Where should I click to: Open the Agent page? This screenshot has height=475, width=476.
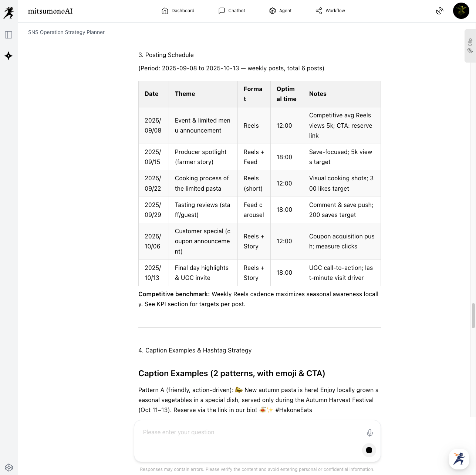[x=280, y=11]
